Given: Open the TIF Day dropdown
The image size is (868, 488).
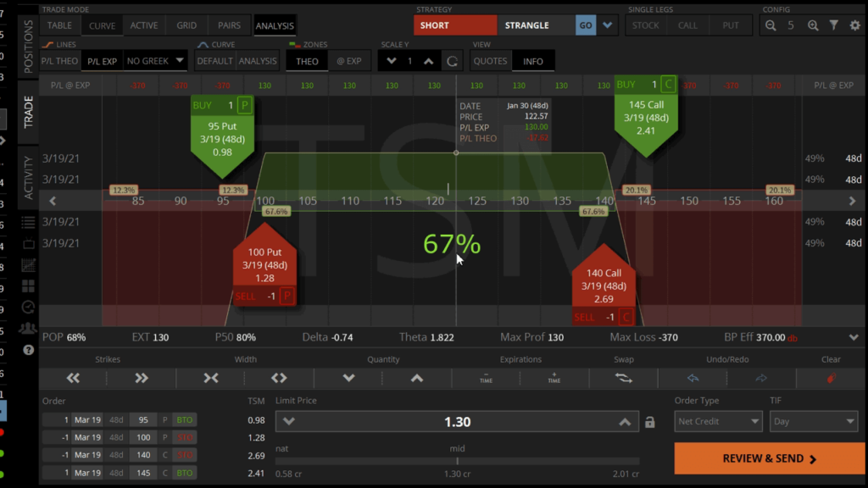Looking at the screenshot, I should (x=814, y=421).
